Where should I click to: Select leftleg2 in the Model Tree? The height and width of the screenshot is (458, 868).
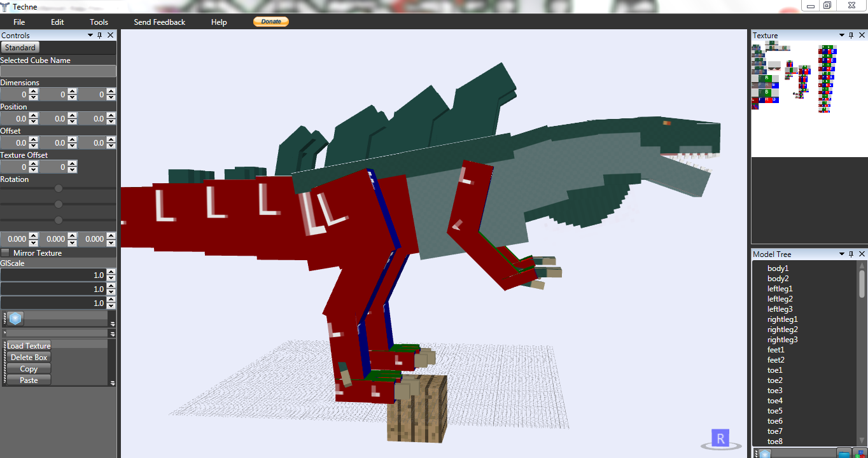780,298
